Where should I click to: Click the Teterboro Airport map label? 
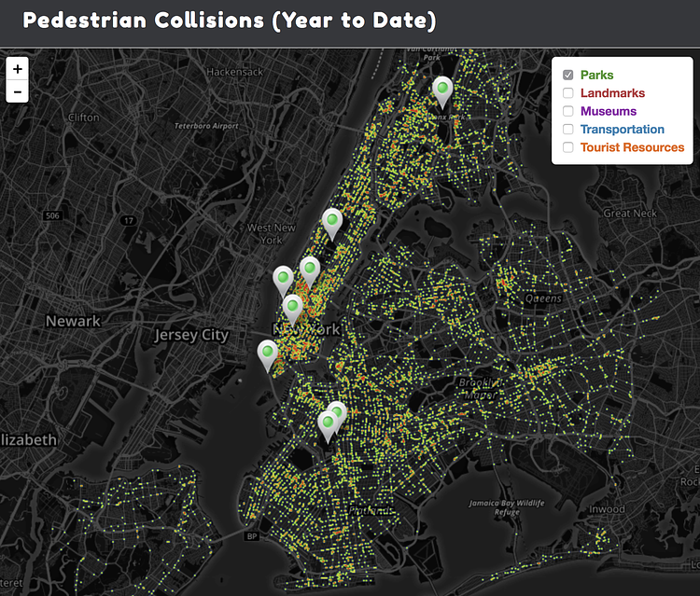[x=206, y=126]
